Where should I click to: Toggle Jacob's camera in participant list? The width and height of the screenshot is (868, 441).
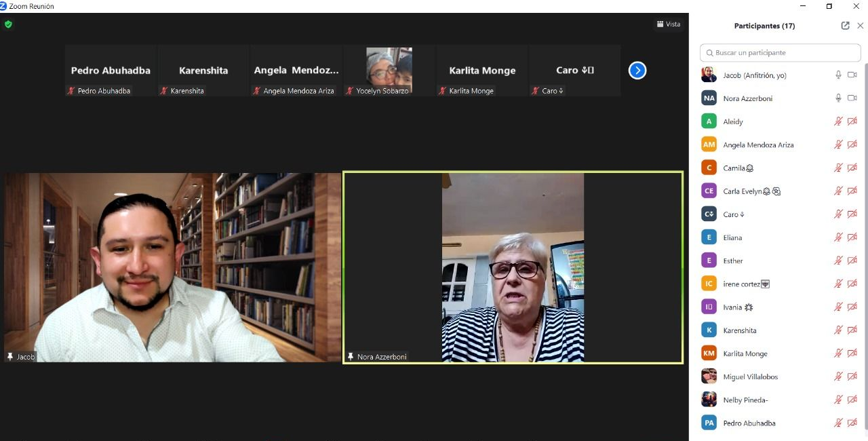pos(852,75)
